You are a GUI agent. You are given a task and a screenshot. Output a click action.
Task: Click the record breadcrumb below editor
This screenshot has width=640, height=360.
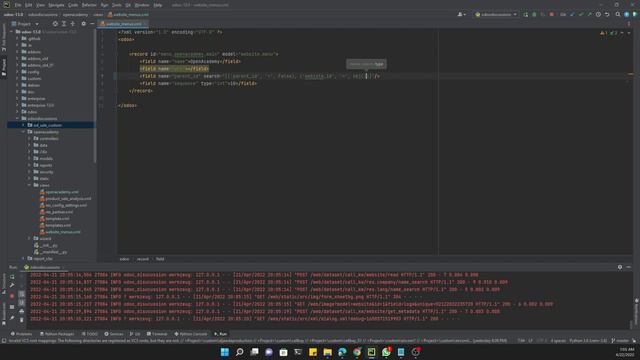(142, 259)
